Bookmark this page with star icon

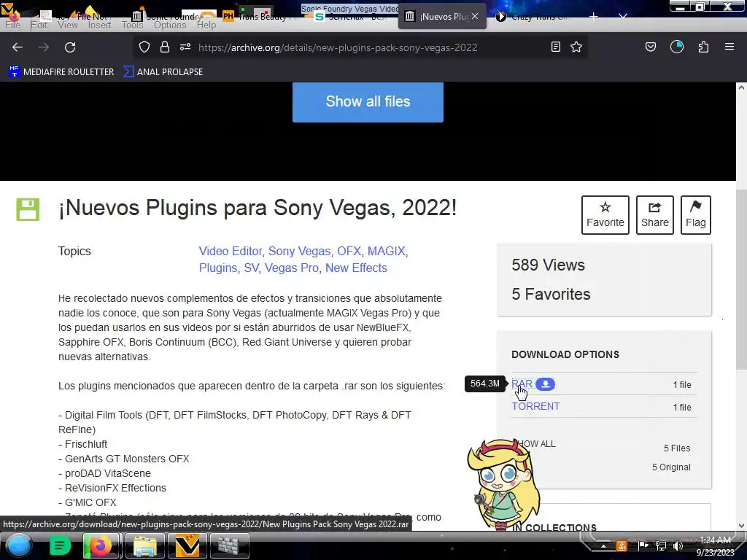576,47
